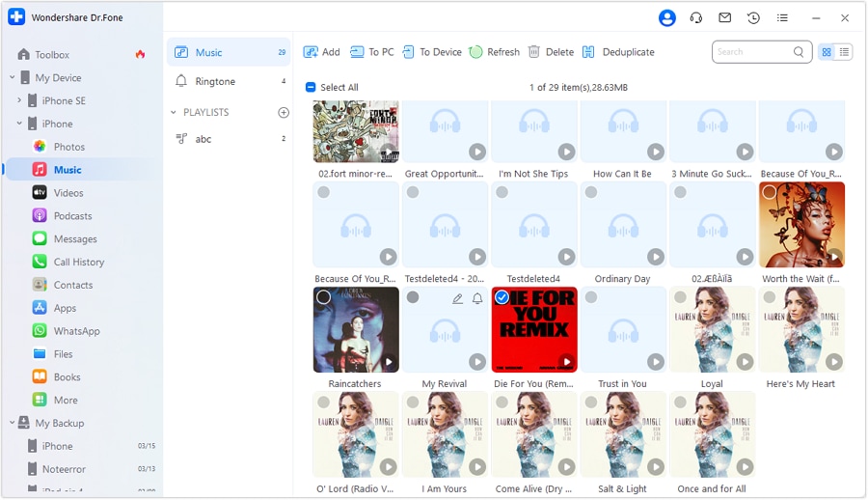
Task: Toggle the Select All checkbox
Action: 311,88
